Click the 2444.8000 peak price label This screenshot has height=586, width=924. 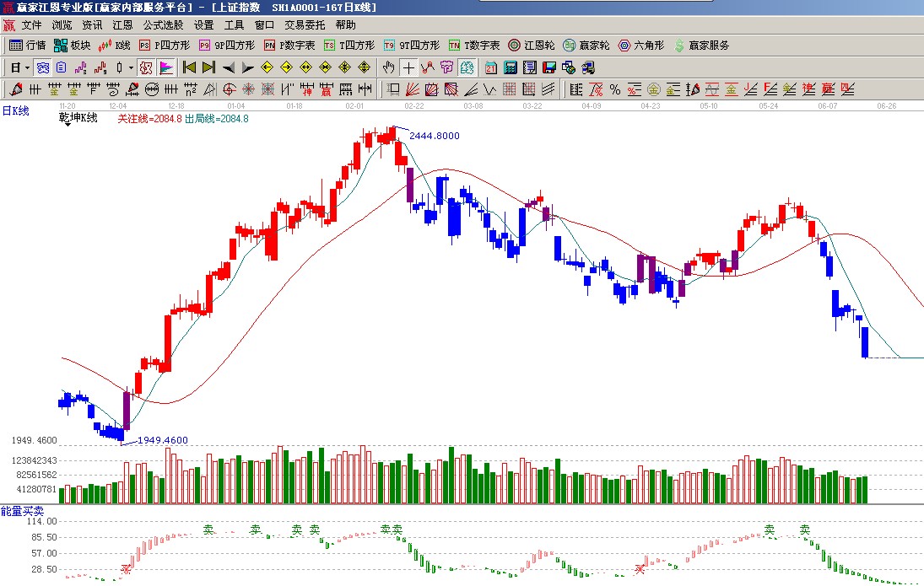coord(435,136)
